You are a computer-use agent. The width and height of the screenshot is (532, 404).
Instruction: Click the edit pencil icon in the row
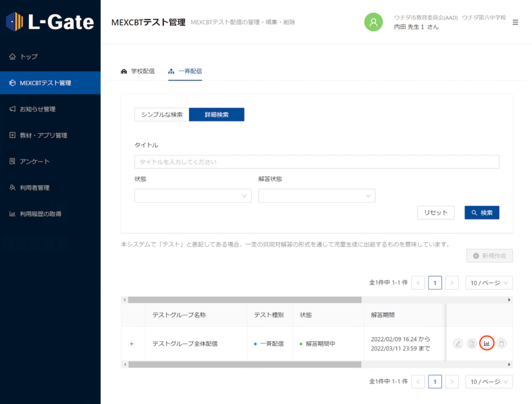(458, 344)
